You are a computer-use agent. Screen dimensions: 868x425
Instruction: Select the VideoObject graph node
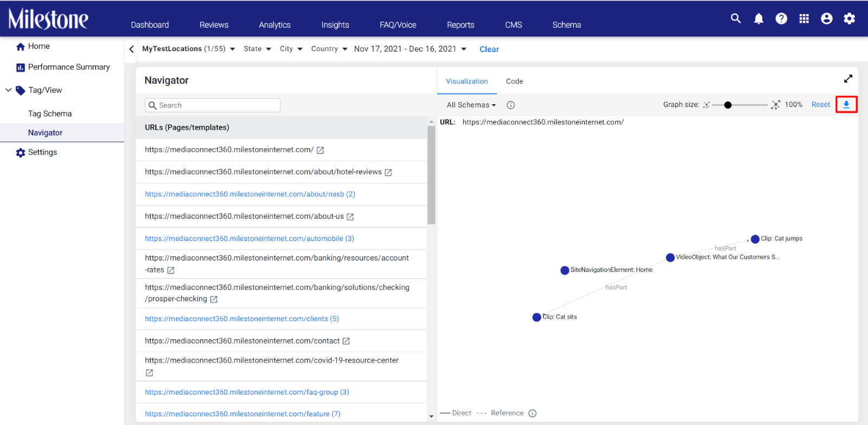(671, 258)
